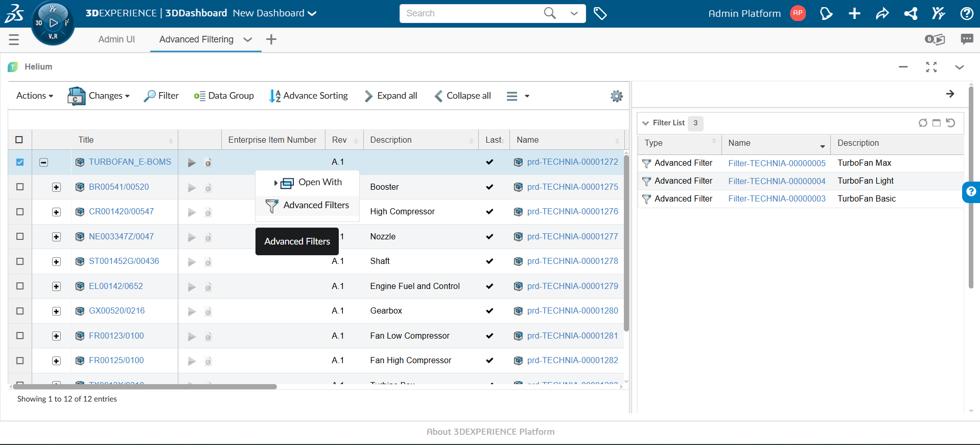Click the tag icon beside search
Screen dimensions: 980x445
tap(600, 13)
